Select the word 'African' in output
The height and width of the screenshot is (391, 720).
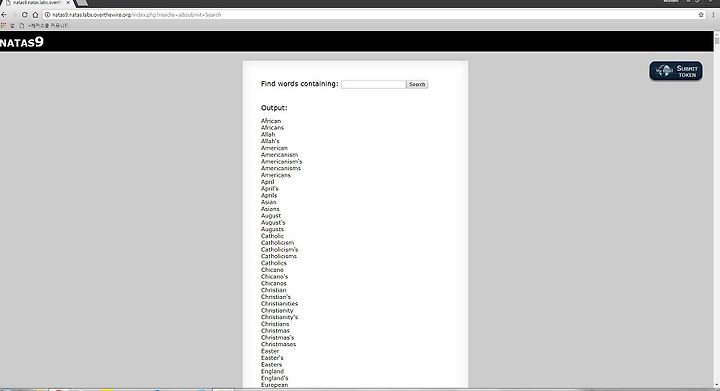tap(271, 121)
